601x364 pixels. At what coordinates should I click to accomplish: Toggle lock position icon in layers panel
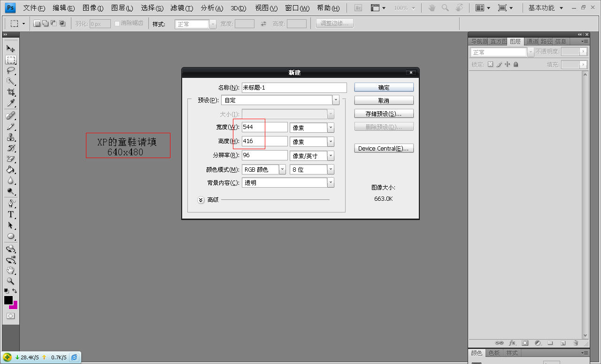pyautogui.click(x=508, y=64)
